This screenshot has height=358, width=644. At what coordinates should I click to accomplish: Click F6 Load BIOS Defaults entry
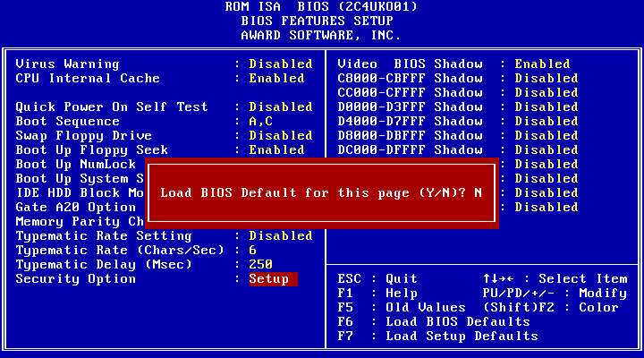pyautogui.click(x=434, y=322)
